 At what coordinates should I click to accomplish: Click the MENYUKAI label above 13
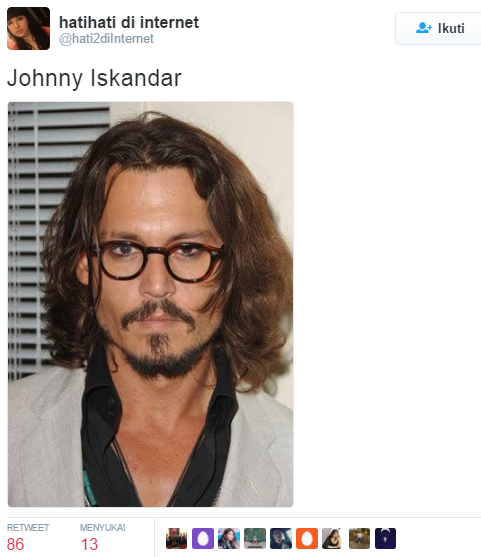[102, 528]
